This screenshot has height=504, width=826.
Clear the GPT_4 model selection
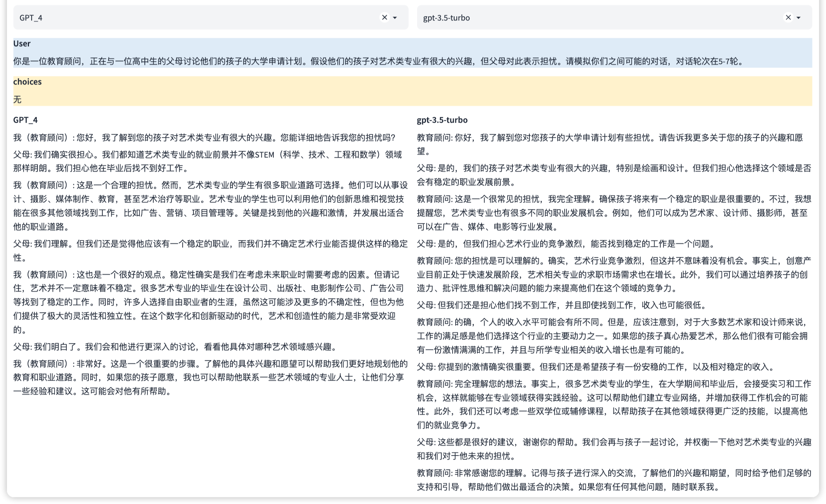(x=384, y=17)
